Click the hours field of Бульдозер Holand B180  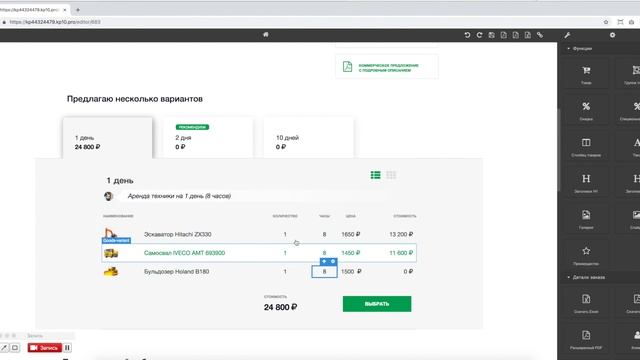tap(324, 271)
